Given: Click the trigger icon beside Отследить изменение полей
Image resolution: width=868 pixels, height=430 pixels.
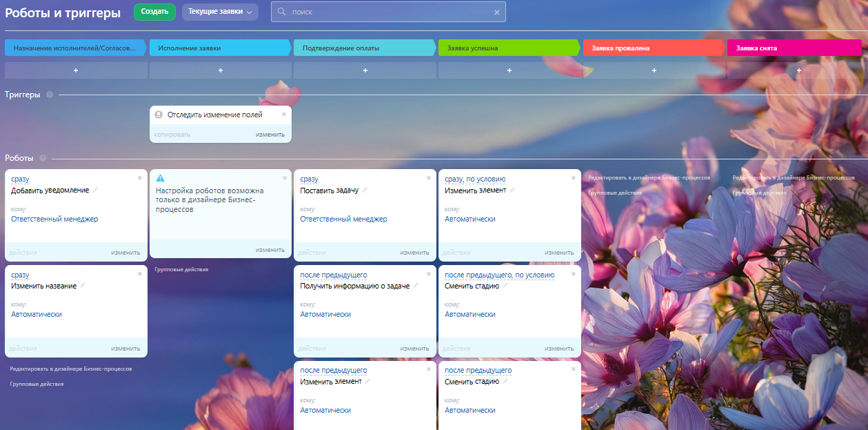Looking at the screenshot, I should [x=159, y=115].
